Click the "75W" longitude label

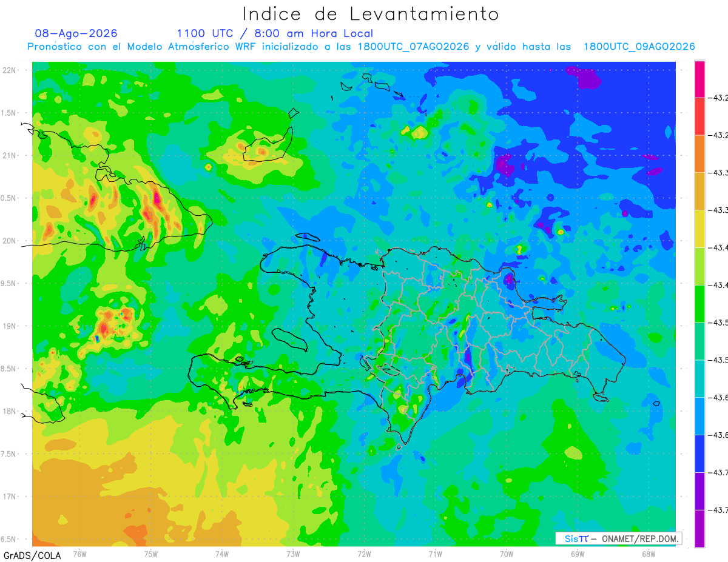click(151, 554)
